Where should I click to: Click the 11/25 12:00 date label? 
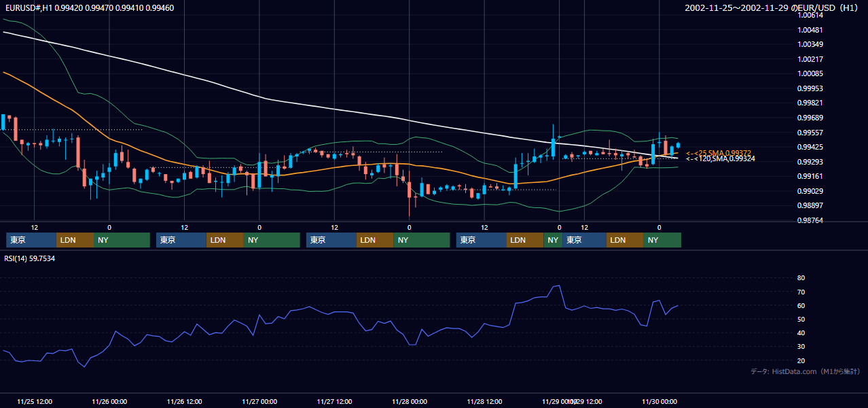point(35,401)
